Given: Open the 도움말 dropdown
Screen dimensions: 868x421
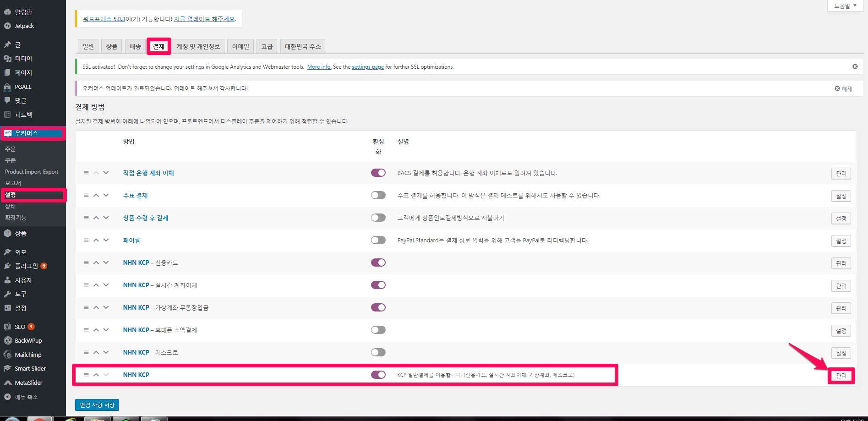Looking at the screenshot, I should coord(845,6).
